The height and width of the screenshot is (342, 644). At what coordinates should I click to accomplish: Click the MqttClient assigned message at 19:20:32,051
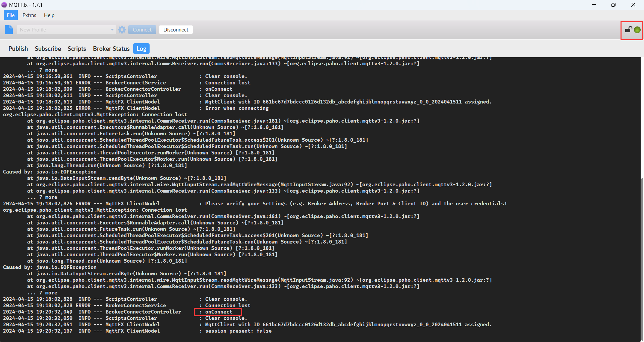pyautogui.click(x=348, y=325)
